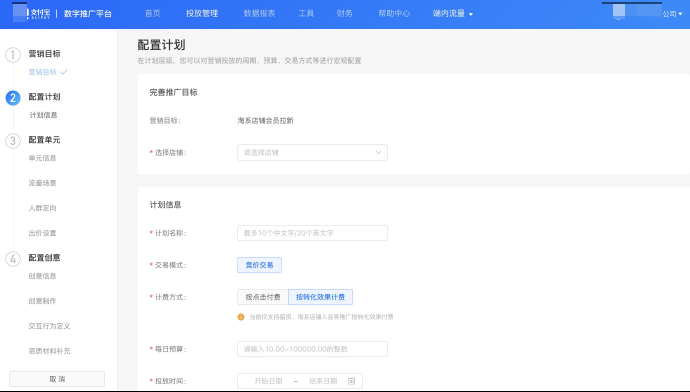Click the checkmark beside 营销目标
The image size is (690, 392).
(x=64, y=72)
